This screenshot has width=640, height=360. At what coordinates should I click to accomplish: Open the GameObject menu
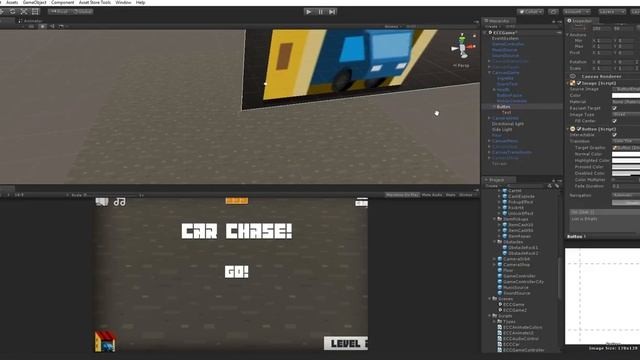tap(35, 2)
